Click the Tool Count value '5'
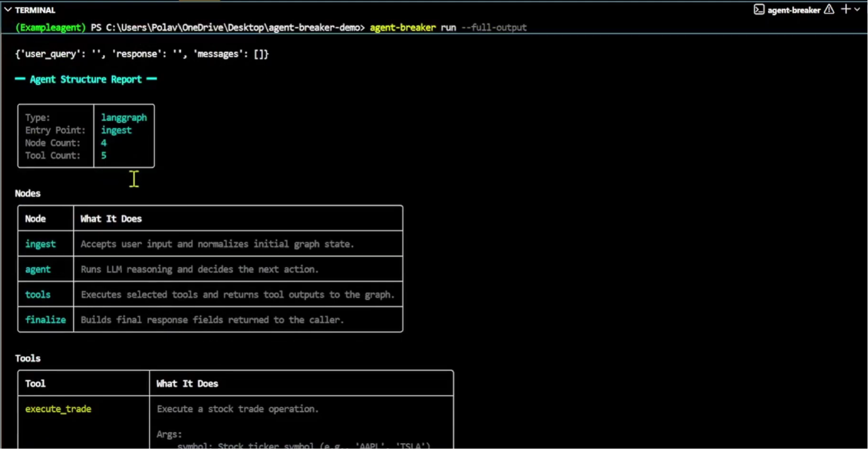 (x=103, y=155)
